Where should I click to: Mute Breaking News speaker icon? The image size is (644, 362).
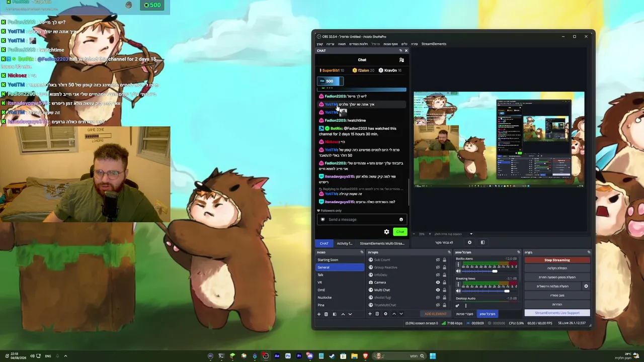pos(458,291)
